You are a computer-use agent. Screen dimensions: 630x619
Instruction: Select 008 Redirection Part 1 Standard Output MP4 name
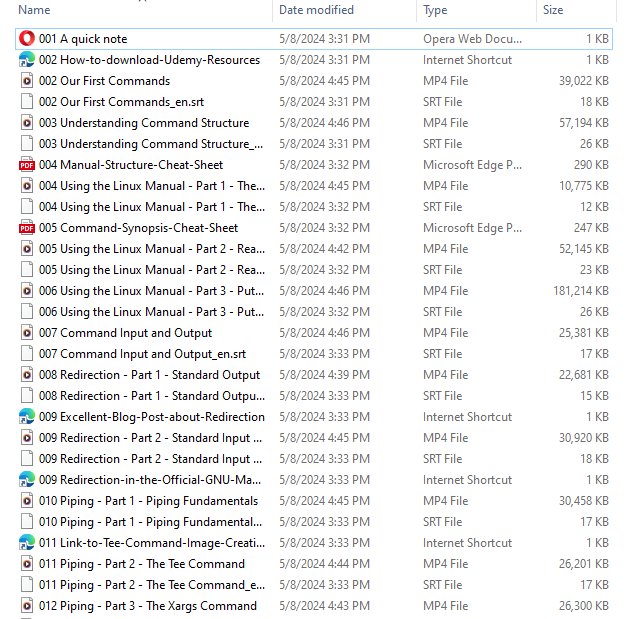[149, 375]
